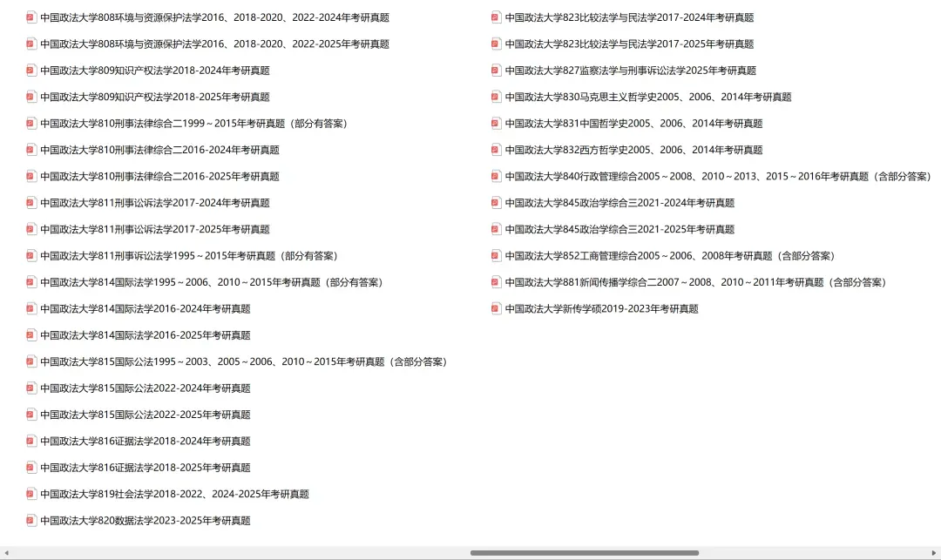941x560 pixels.
Task: Click the PDF icon beside 830马克思主义哲学史考研真题
Action: point(497,96)
